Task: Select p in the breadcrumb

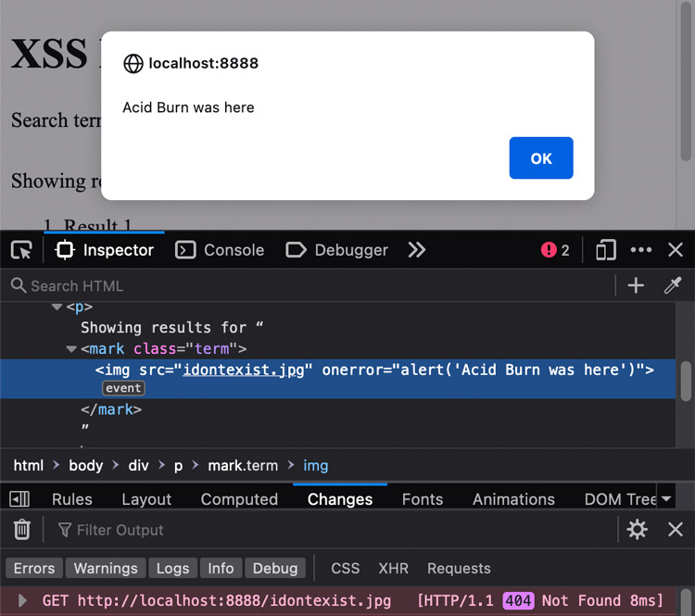Action: click(178, 466)
